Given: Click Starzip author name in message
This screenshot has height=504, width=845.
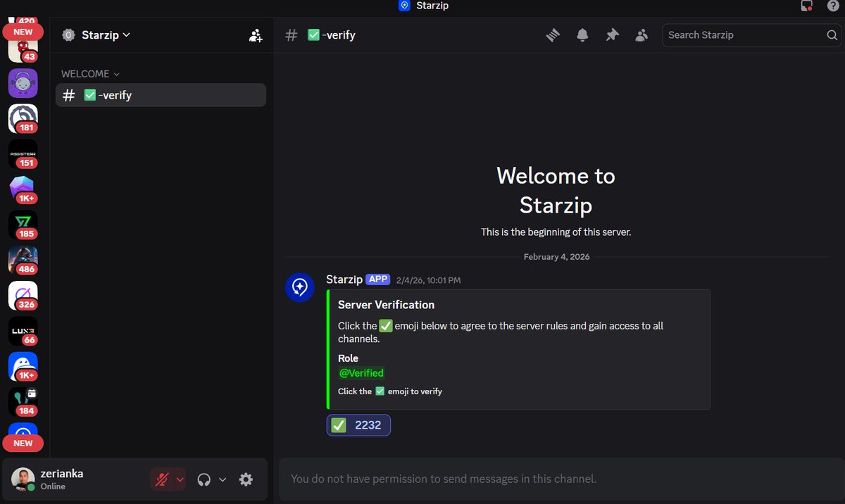Looking at the screenshot, I should [344, 279].
